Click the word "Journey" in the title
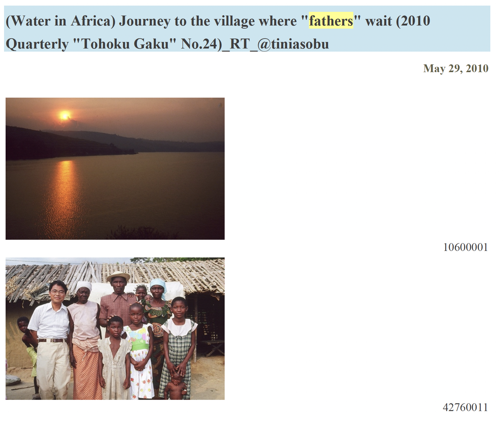 pyautogui.click(x=144, y=21)
